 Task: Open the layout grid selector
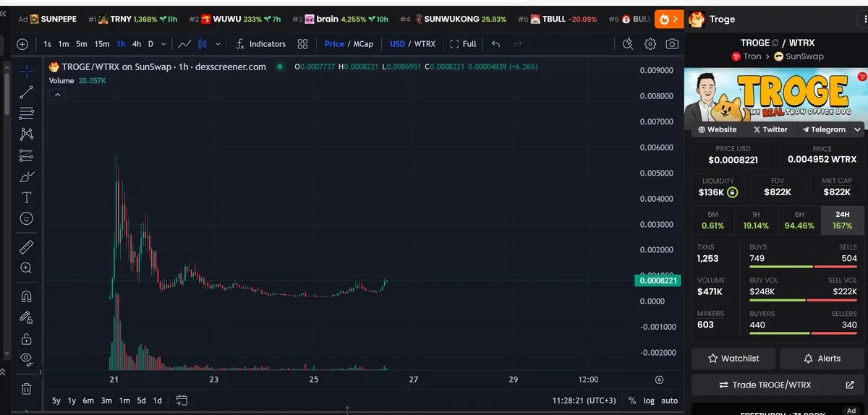coord(302,44)
